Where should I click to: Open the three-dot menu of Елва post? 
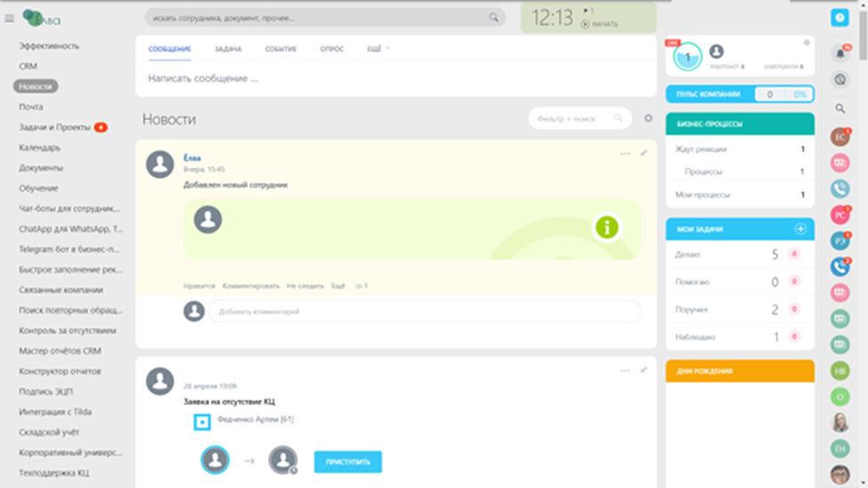625,154
